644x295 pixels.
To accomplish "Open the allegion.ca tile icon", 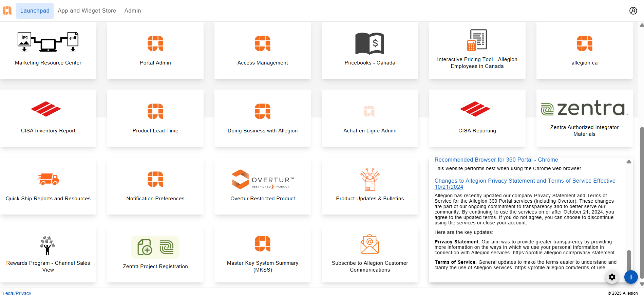I will (584, 43).
